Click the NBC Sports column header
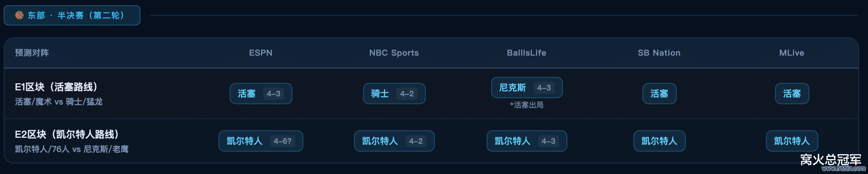The width and height of the screenshot is (868, 174). click(394, 53)
